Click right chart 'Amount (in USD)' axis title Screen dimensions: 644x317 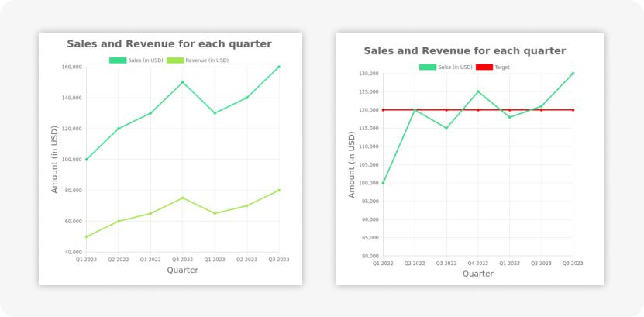click(352, 164)
